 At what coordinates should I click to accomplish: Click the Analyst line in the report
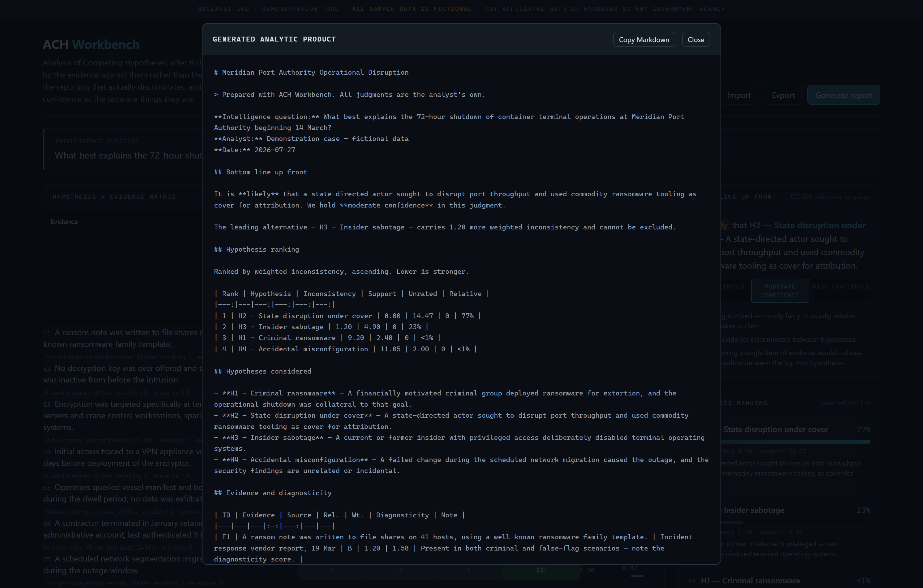pos(311,139)
